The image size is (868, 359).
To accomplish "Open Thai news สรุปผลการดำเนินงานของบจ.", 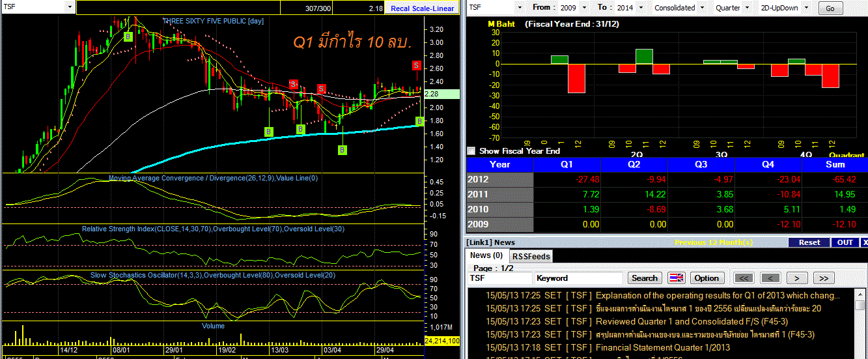I will click(705, 334).
